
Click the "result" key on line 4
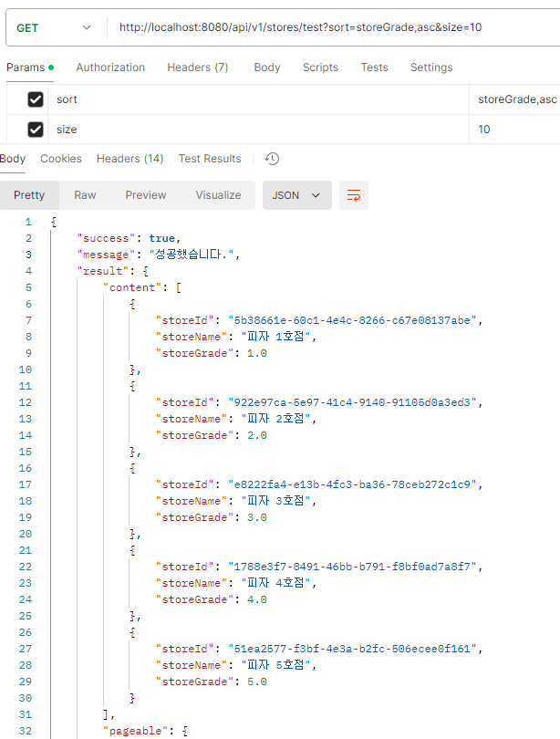[x=103, y=272]
